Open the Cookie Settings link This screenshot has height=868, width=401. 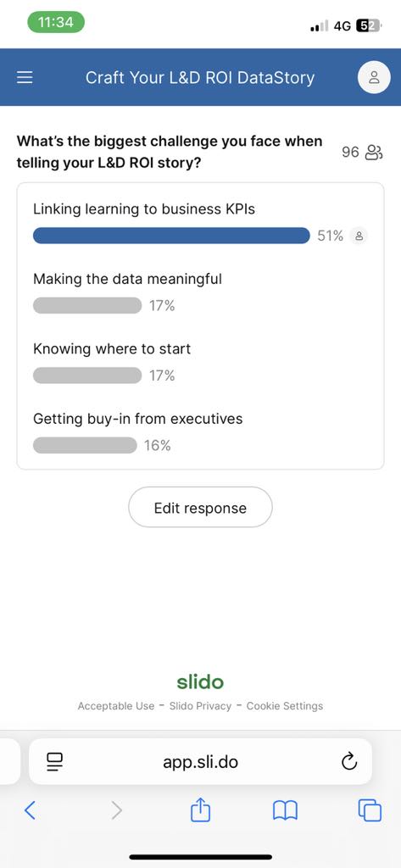point(285,706)
